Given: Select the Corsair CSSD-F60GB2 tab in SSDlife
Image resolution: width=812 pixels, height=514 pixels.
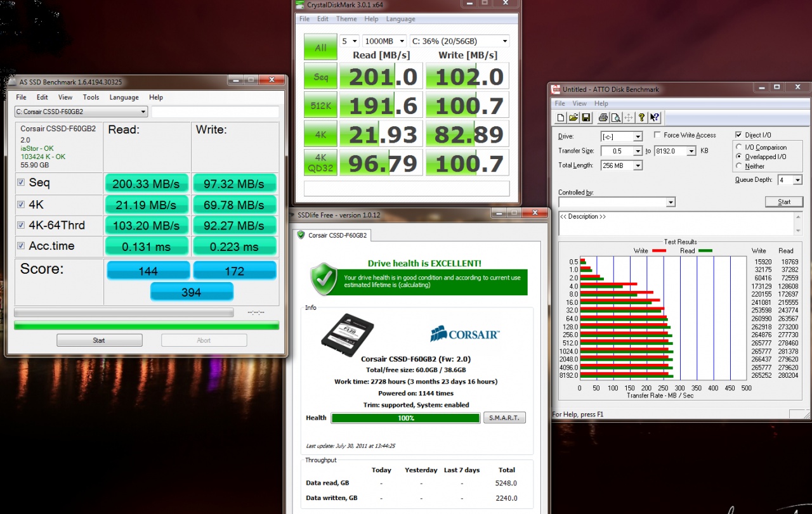Looking at the screenshot, I should tap(332, 235).
